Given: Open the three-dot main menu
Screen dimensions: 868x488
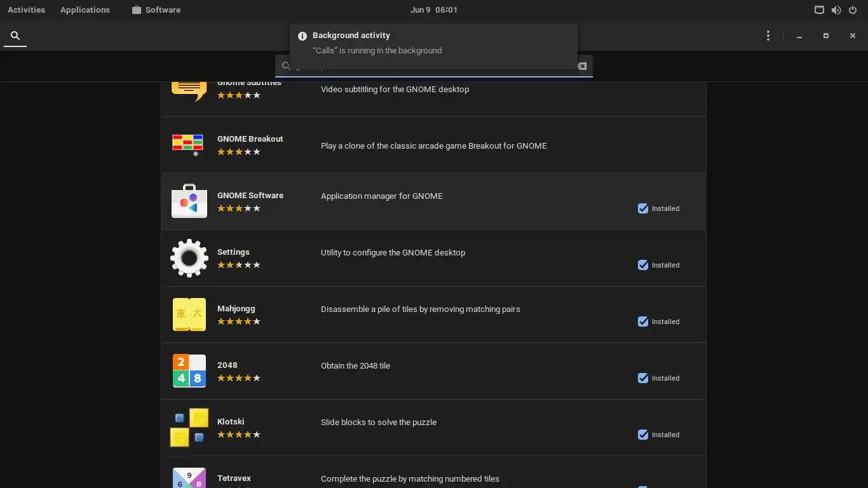Looking at the screenshot, I should [768, 36].
